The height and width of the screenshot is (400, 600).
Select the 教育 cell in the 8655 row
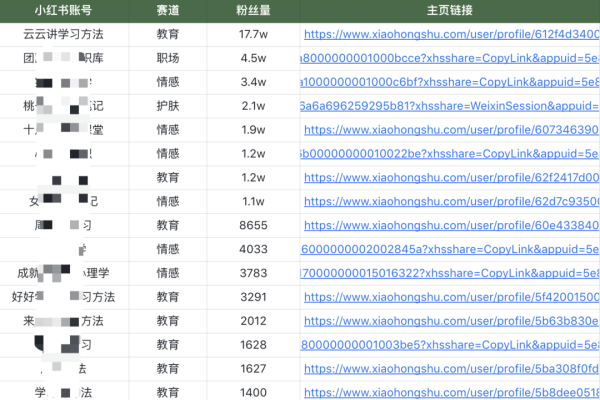168,225
